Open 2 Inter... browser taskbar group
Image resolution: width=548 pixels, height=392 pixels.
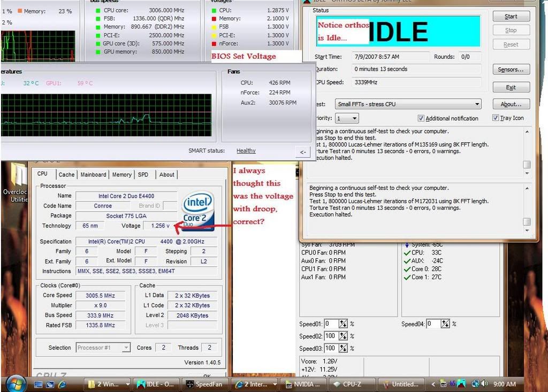(255, 385)
